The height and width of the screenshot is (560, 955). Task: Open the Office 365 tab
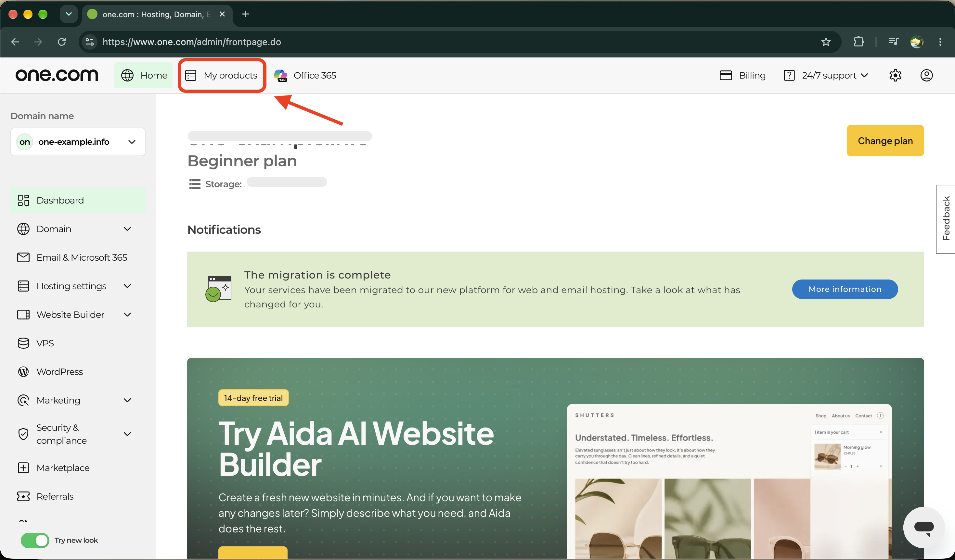(x=305, y=75)
